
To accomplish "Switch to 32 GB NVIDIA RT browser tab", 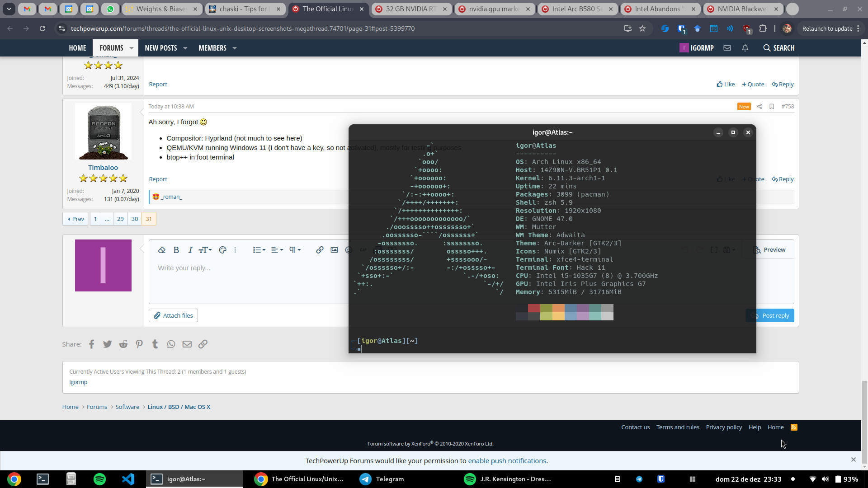I will [x=411, y=9].
